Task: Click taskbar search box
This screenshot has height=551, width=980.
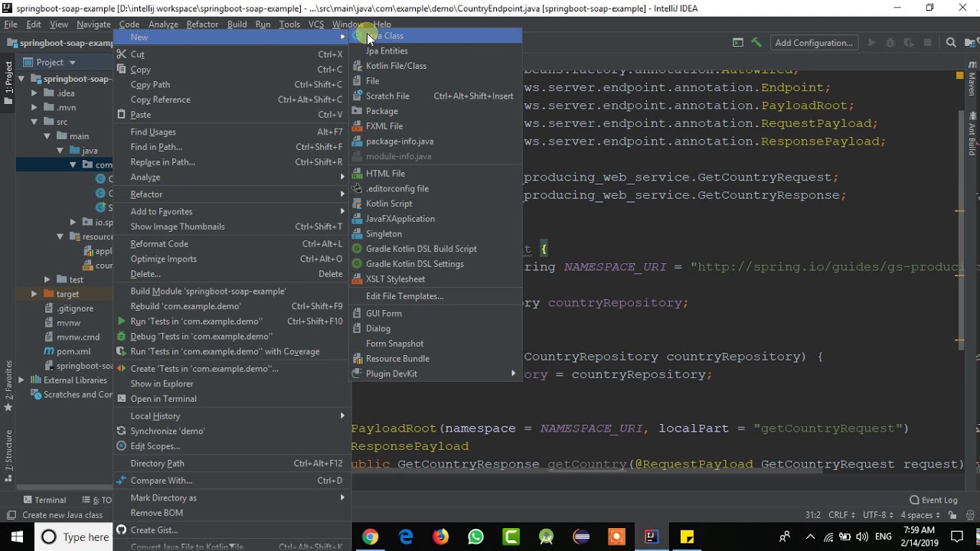Action: (x=75, y=537)
